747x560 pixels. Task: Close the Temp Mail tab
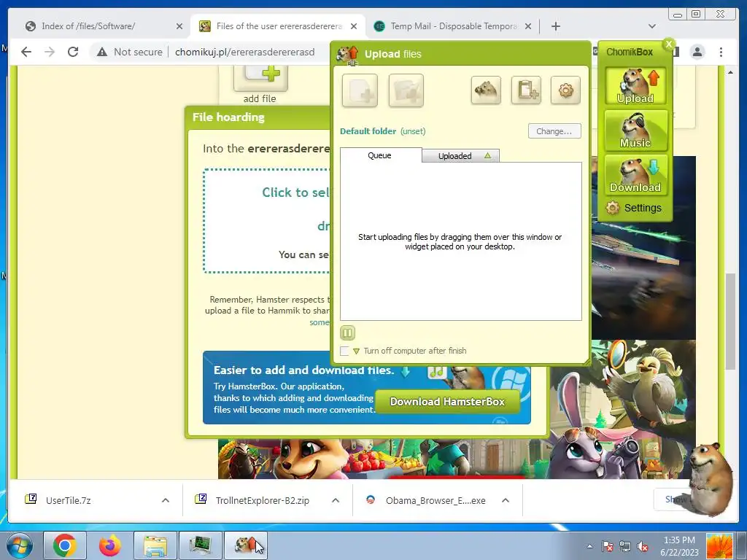(528, 26)
